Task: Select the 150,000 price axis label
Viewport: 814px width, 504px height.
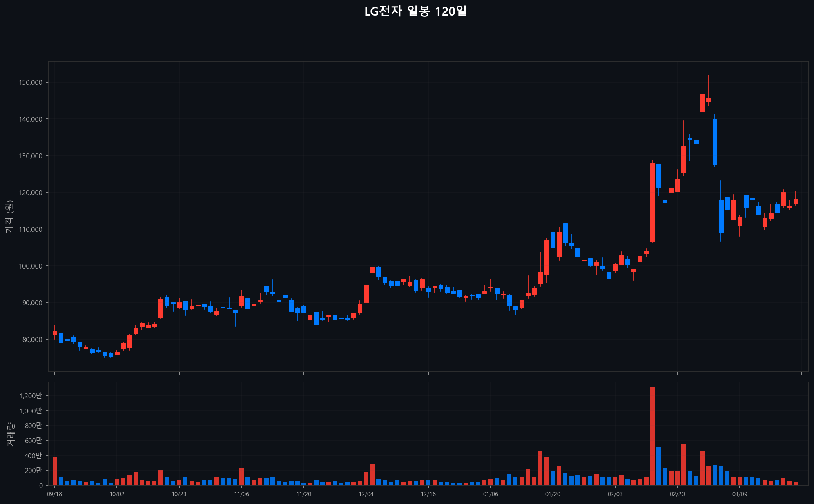Action: [31, 82]
